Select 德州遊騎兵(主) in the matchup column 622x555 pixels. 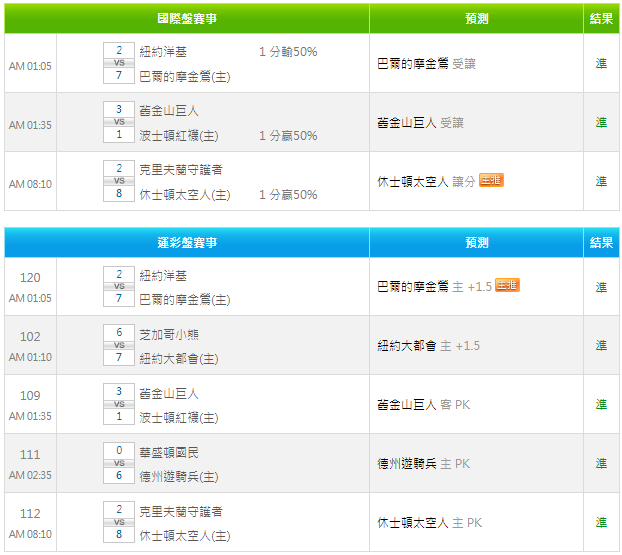179,477
